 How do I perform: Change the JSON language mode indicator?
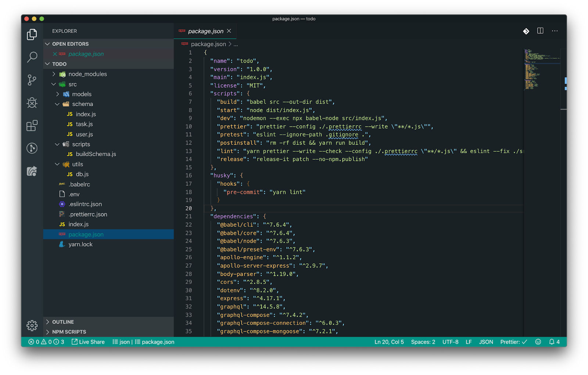(x=486, y=342)
